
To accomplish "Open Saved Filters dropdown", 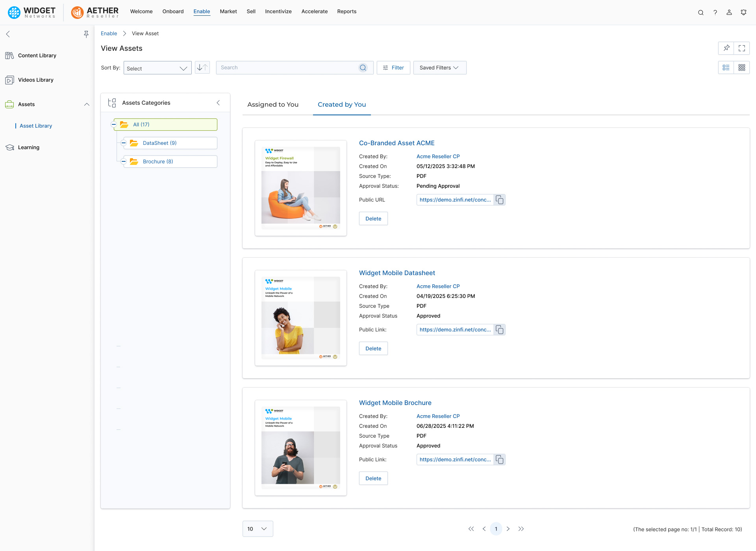I will click(439, 68).
